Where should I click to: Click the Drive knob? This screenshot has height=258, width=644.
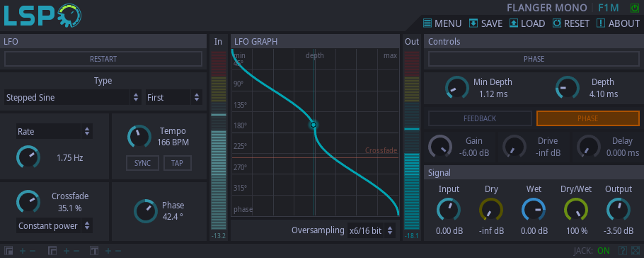(514, 147)
